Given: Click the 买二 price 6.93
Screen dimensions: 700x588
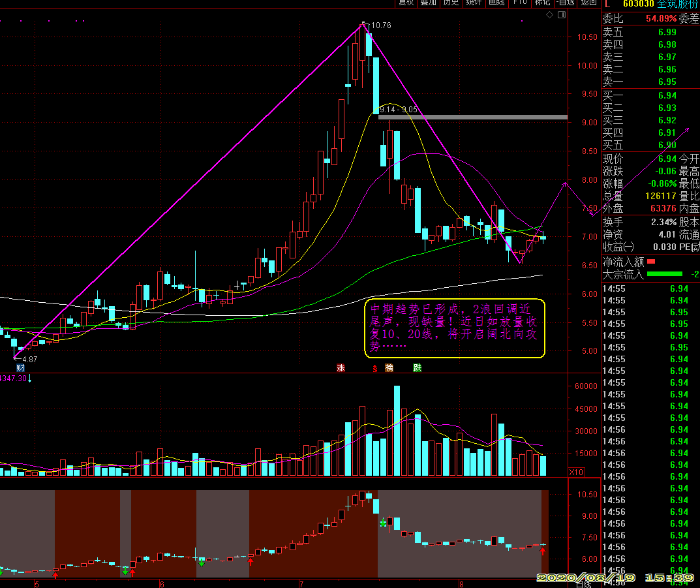Looking at the screenshot, I should click(x=667, y=108).
